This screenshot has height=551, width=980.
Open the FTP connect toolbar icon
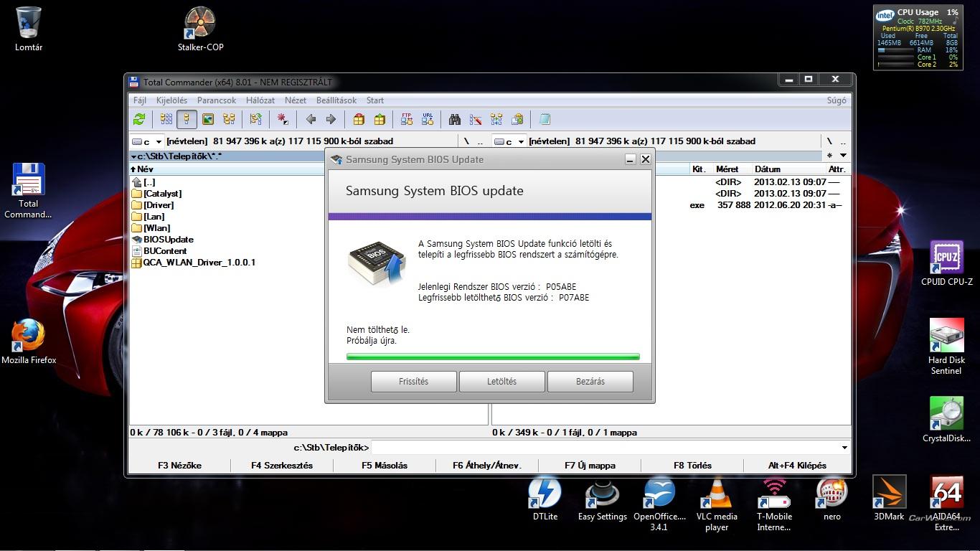(x=407, y=119)
